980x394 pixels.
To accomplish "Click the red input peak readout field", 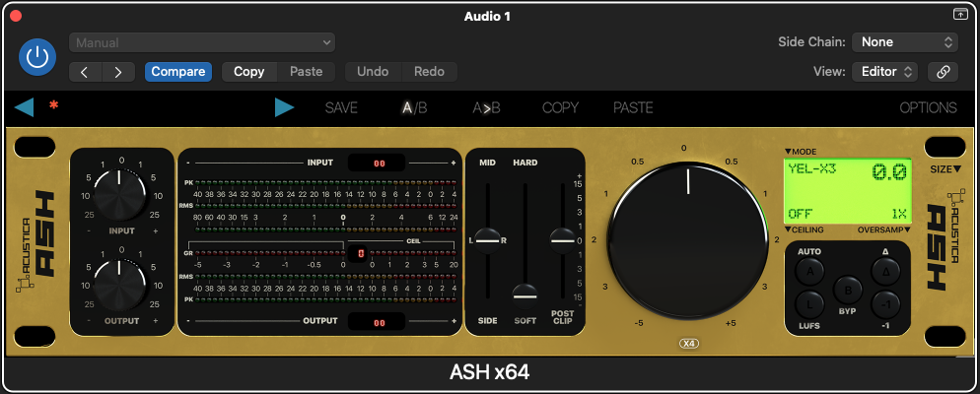I will 377,163.
